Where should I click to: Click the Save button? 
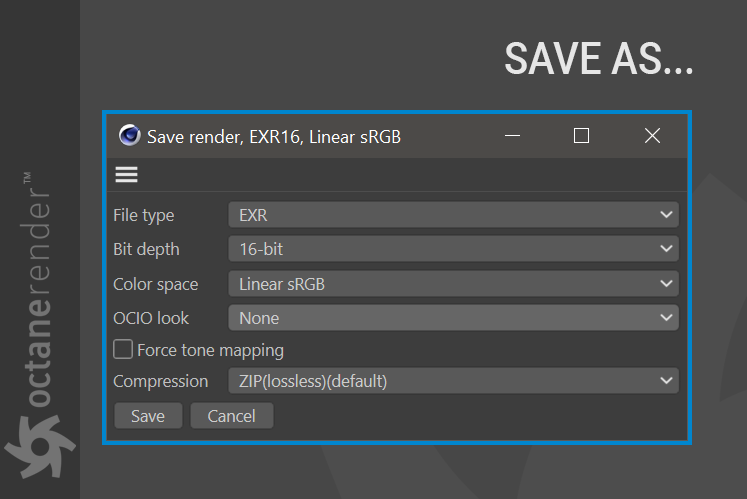[148, 416]
